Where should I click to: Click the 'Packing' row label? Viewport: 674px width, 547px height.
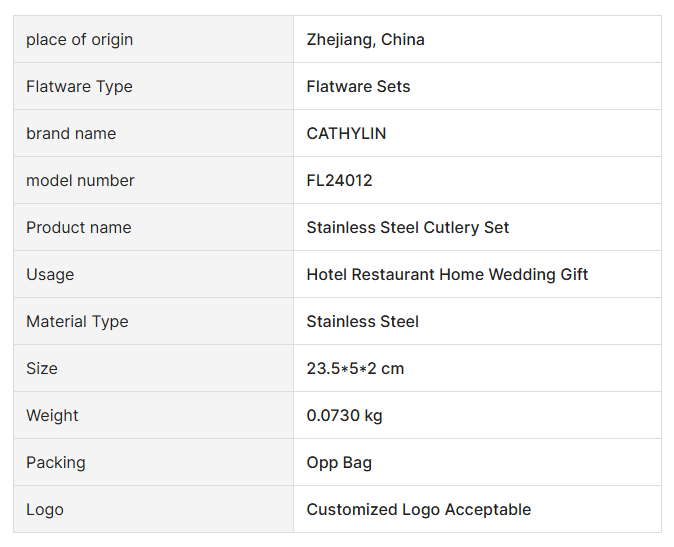point(56,463)
